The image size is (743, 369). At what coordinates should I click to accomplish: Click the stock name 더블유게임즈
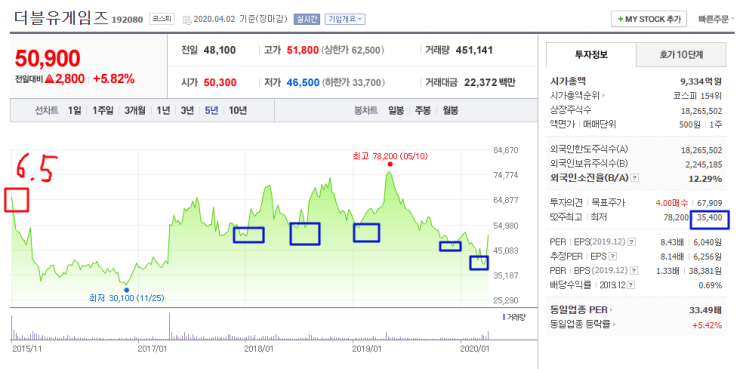coord(61,18)
